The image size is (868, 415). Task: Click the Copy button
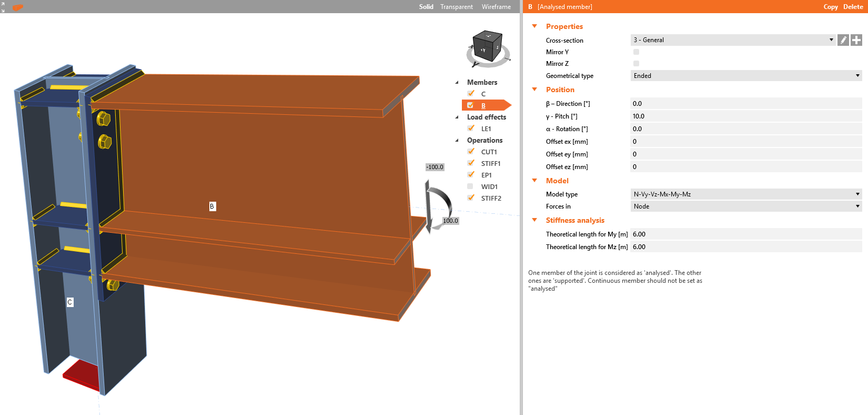click(830, 7)
